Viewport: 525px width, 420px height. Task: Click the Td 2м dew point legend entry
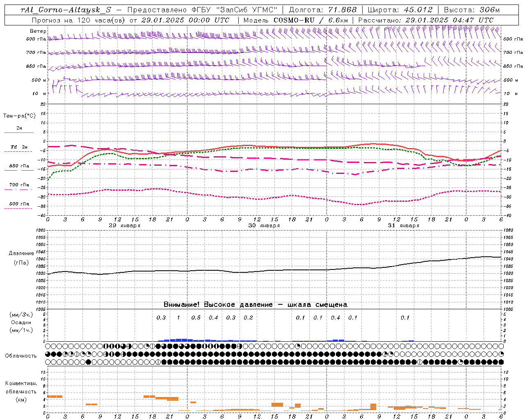[19, 147]
